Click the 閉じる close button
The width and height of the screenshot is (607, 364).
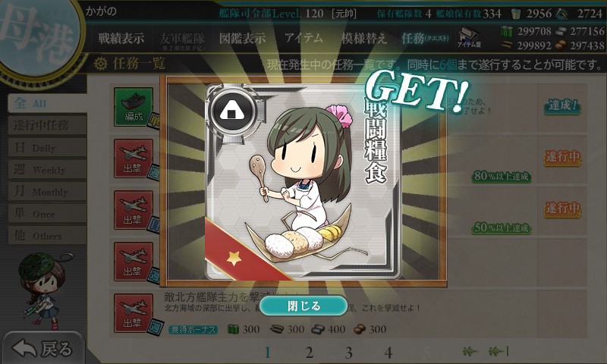303,306
